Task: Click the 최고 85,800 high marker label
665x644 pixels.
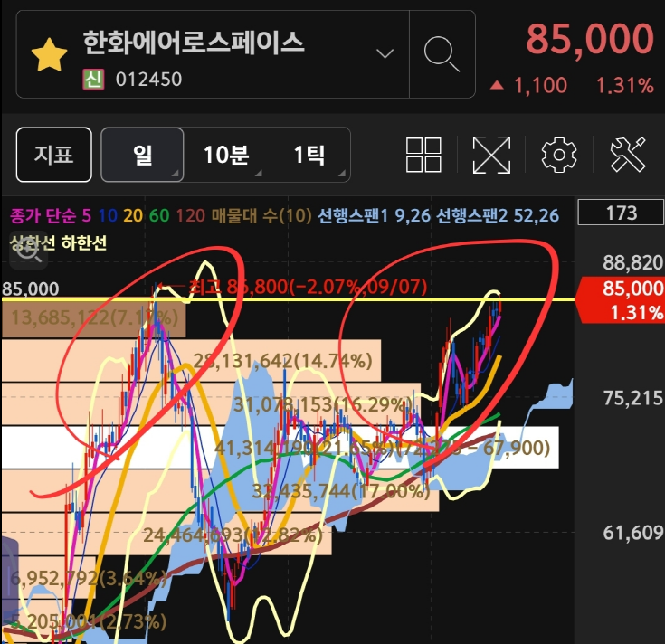Action: click(x=307, y=287)
